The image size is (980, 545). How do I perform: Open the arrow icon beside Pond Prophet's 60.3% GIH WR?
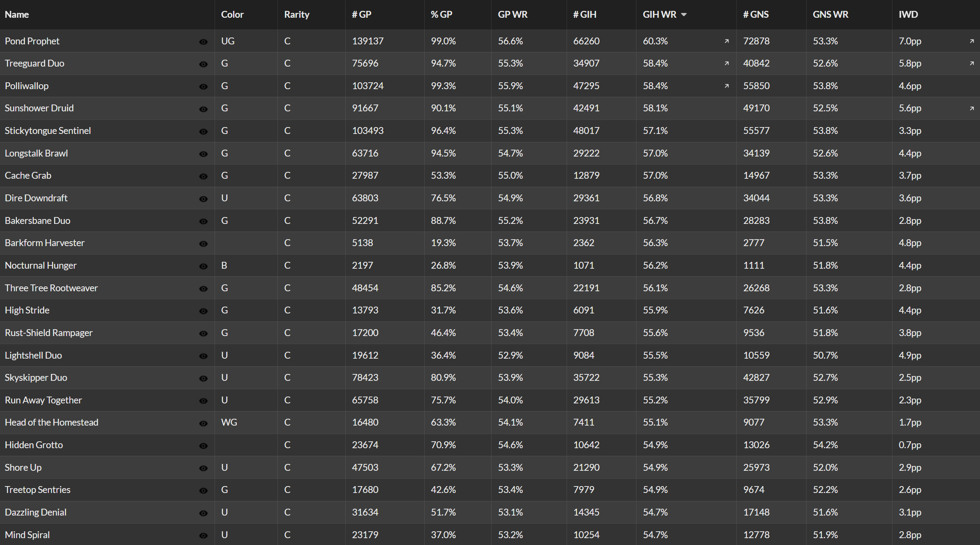[x=727, y=41]
